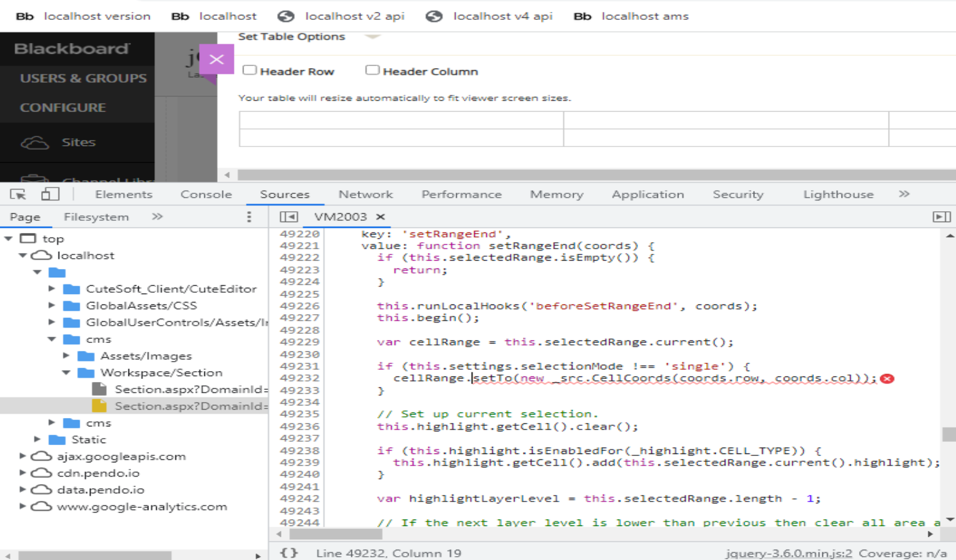Click the localhost v2 api bookmark globe icon
Screen dimensions: 956x560
(286, 16)
